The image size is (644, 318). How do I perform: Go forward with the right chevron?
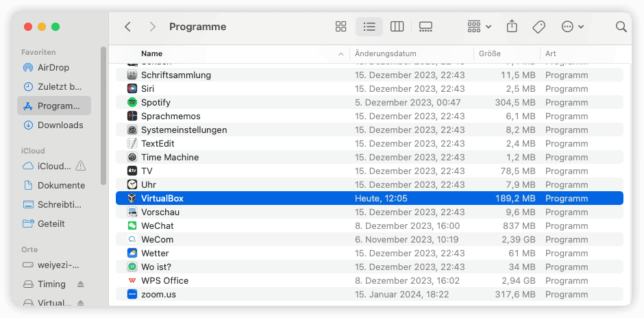[153, 27]
